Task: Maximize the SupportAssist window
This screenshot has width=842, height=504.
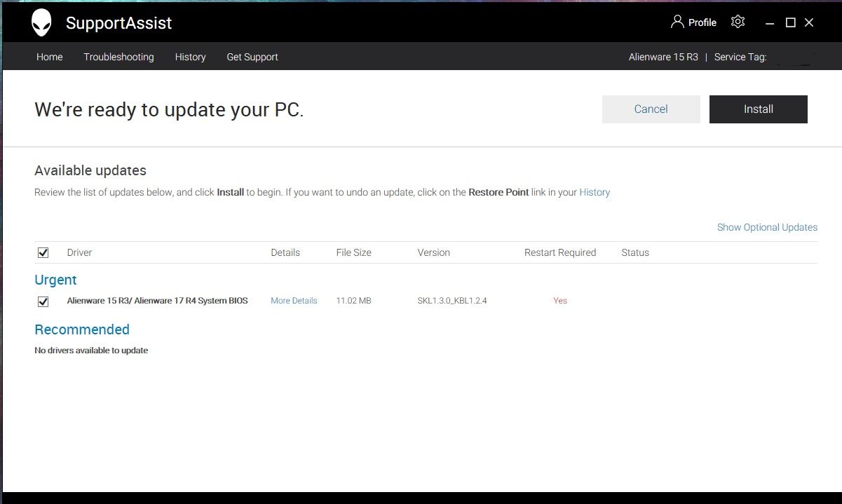Action: point(790,23)
